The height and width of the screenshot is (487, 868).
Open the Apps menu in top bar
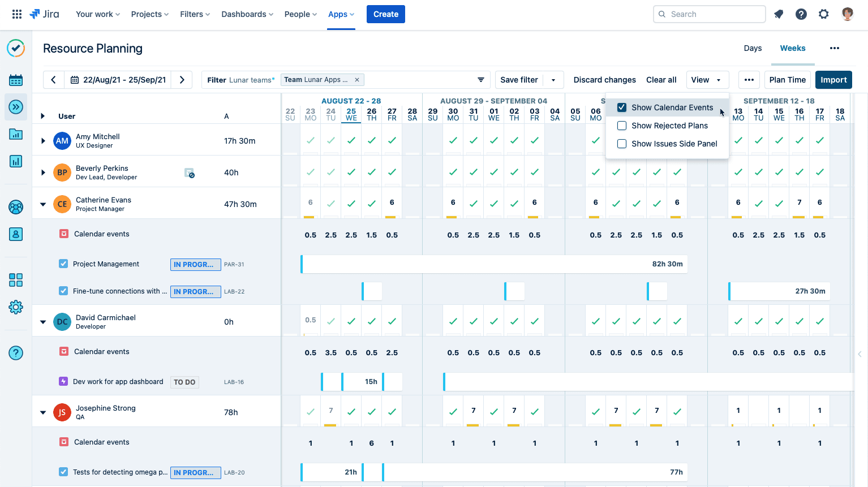pyautogui.click(x=340, y=14)
